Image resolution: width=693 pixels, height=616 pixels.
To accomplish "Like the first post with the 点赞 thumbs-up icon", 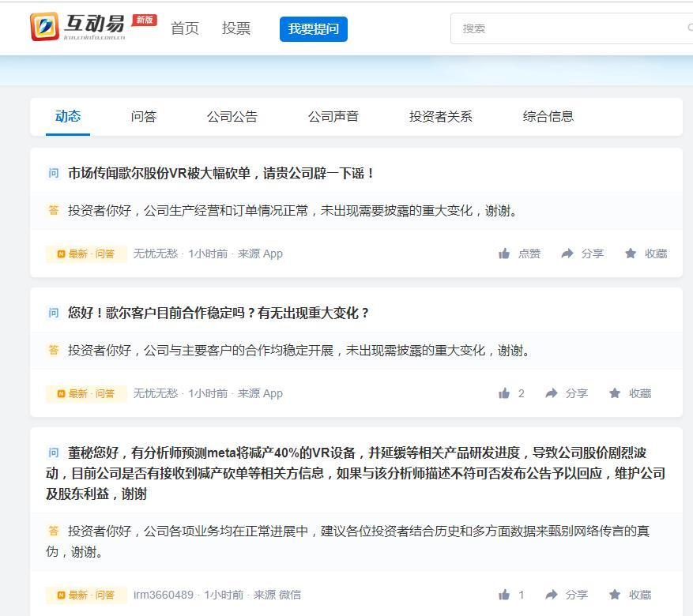I will (x=518, y=254).
